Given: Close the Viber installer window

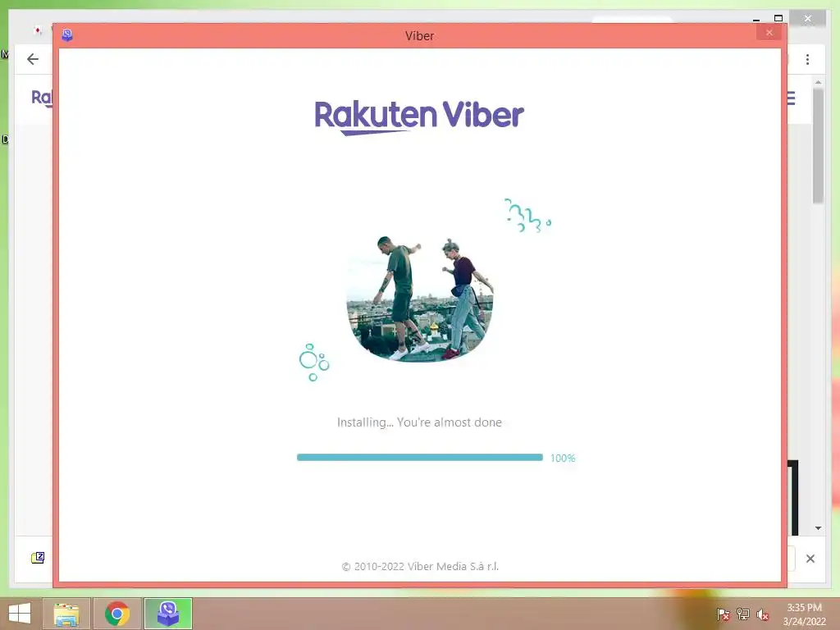Looking at the screenshot, I should tap(769, 33).
